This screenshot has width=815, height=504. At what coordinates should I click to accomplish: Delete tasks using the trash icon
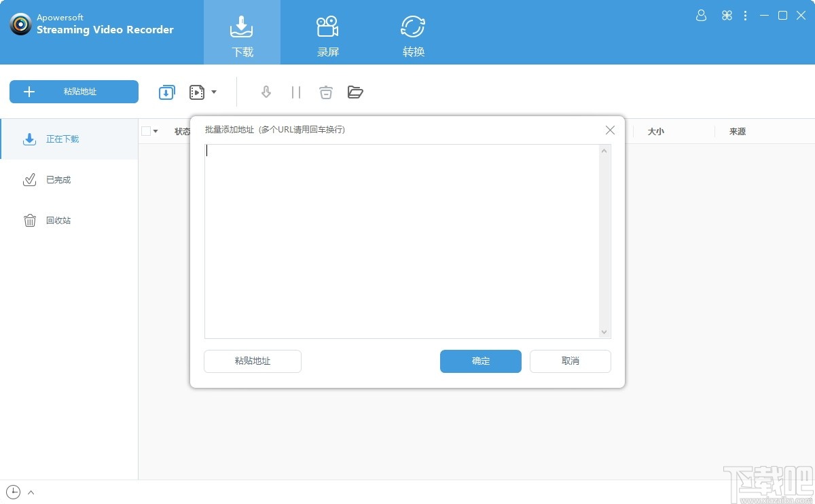(326, 92)
